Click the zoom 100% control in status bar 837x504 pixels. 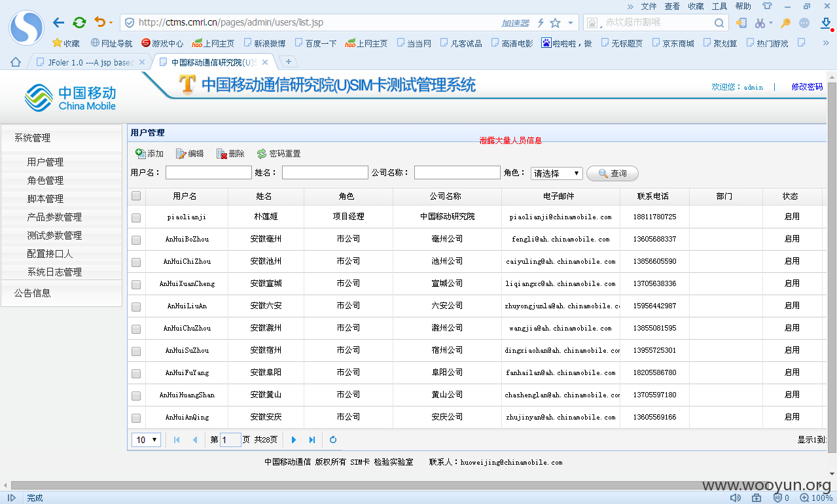pyautogui.click(x=817, y=497)
